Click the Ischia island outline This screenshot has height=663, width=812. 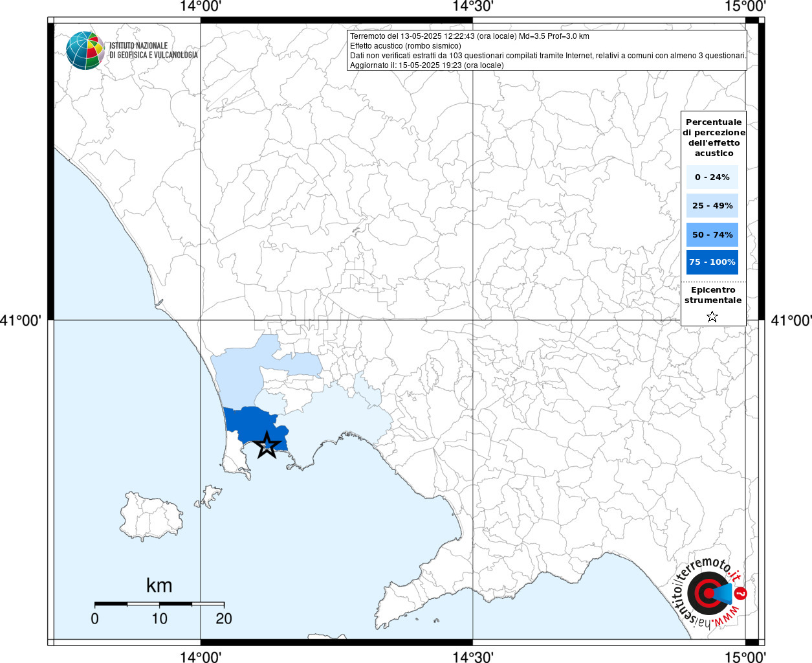[150, 516]
